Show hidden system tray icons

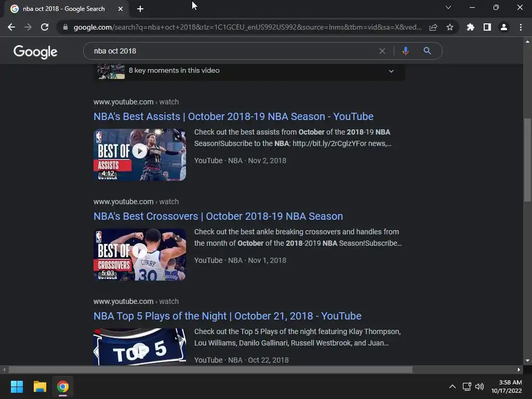[453, 387]
